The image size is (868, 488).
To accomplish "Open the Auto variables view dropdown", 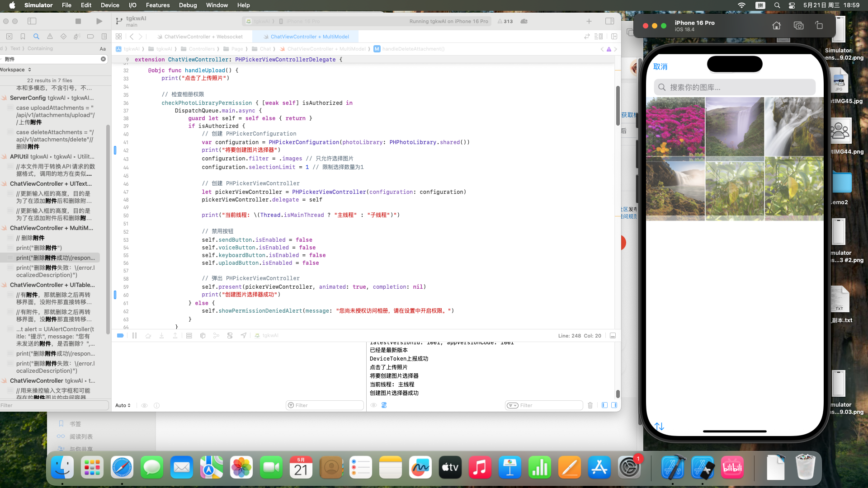I will tap(123, 405).
